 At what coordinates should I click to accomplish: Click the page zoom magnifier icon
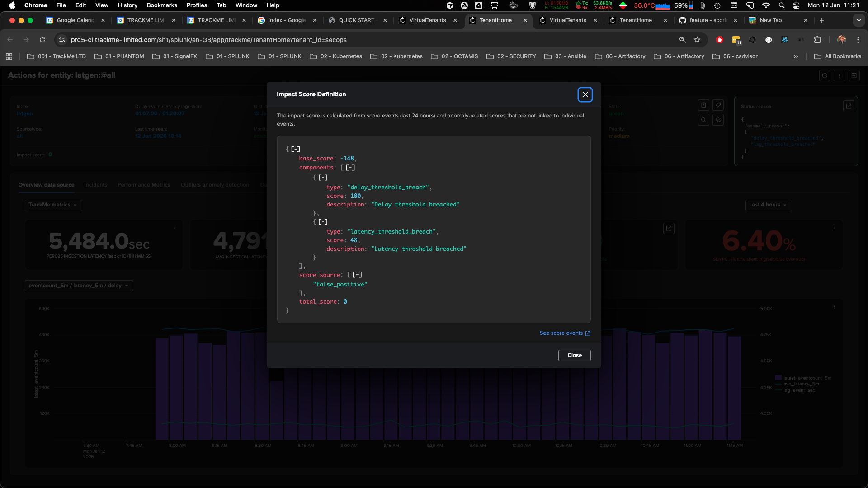[683, 40]
